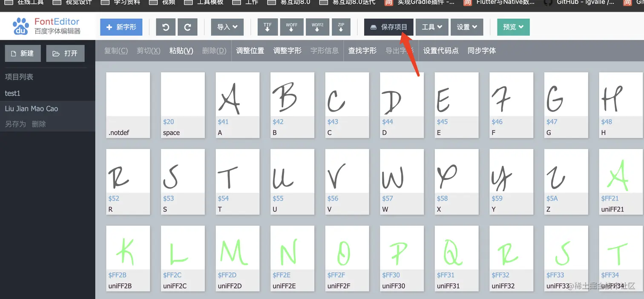The height and width of the screenshot is (299, 644).
Task: Select the glyph Z card ($5A)
Action: (x=566, y=181)
